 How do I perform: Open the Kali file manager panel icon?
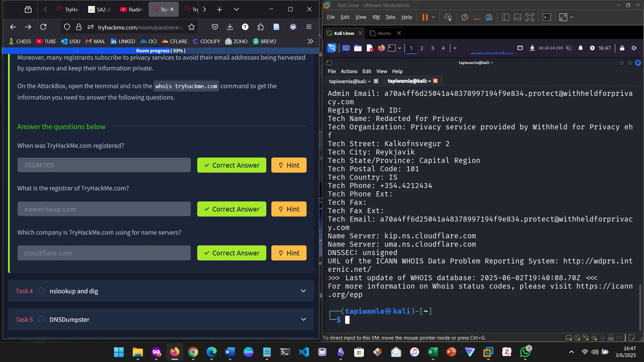358,48
